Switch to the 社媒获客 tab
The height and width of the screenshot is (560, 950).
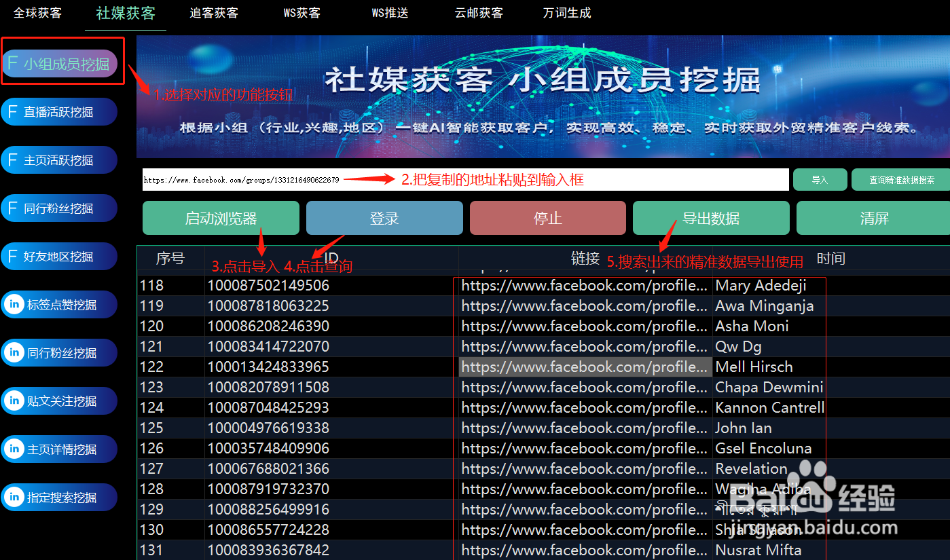tap(126, 14)
